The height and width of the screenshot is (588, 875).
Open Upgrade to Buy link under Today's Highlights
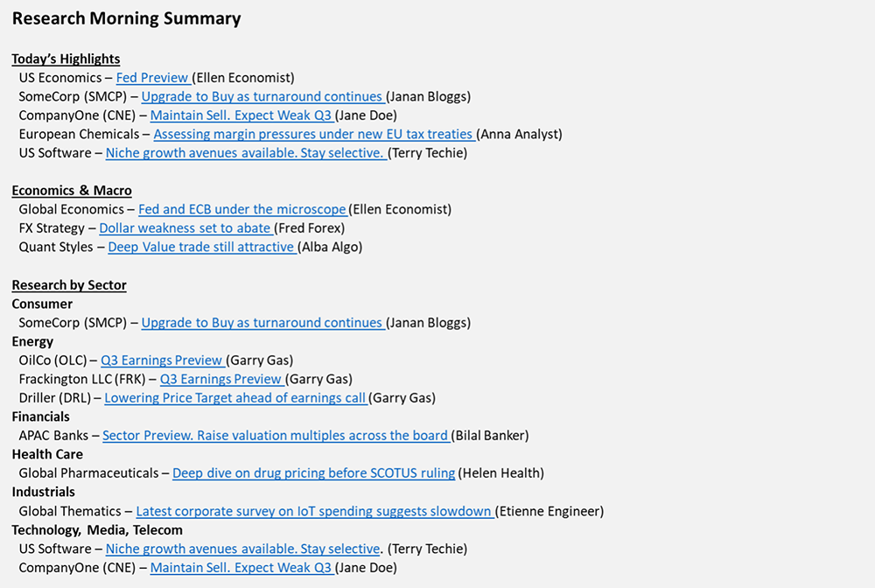coord(262,96)
